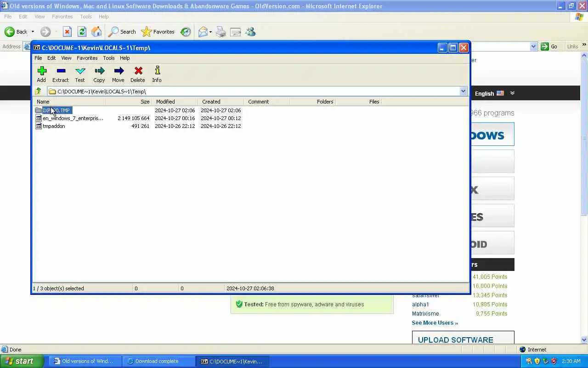588x368 pixels.
Task: Open Internet Explorer Tools menu
Action: [86, 17]
